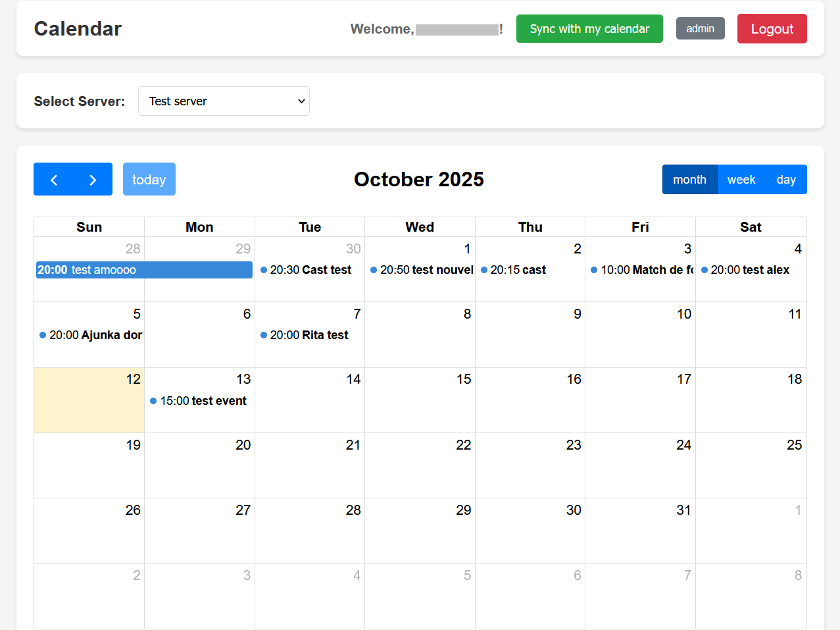Open the admin panel button
Screen dimensions: 840x630
point(700,29)
